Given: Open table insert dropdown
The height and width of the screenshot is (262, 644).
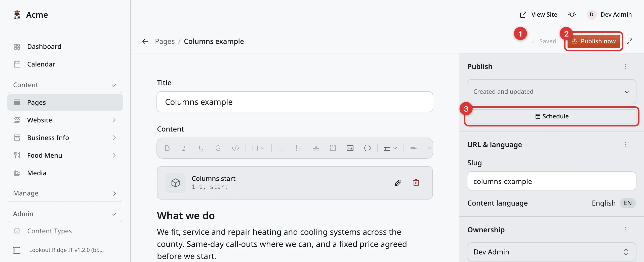Looking at the screenshot, I should click(x=390, y=148).
